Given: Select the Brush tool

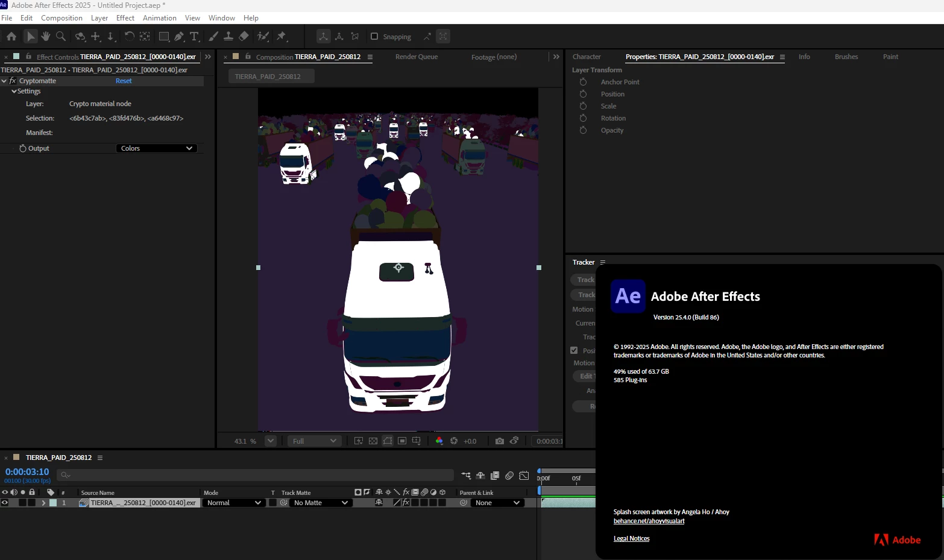Looking at the screenshot, I should [x=213, y=37].
